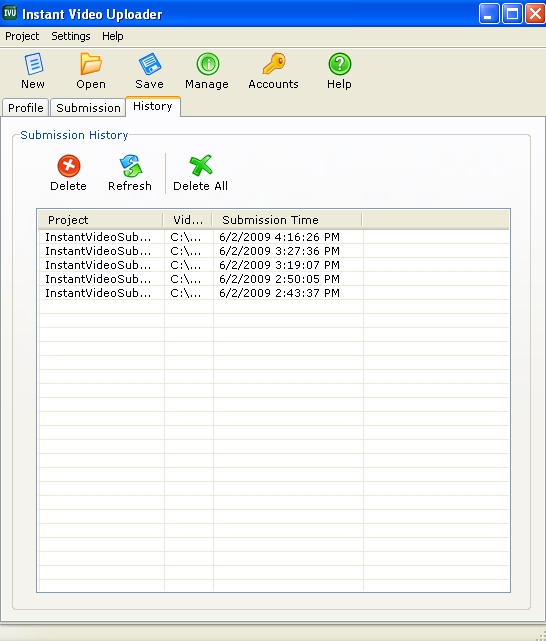The height and width of the screenshot is (641, 546).
Task: Click the New project icon
Action: pos(33,64)
